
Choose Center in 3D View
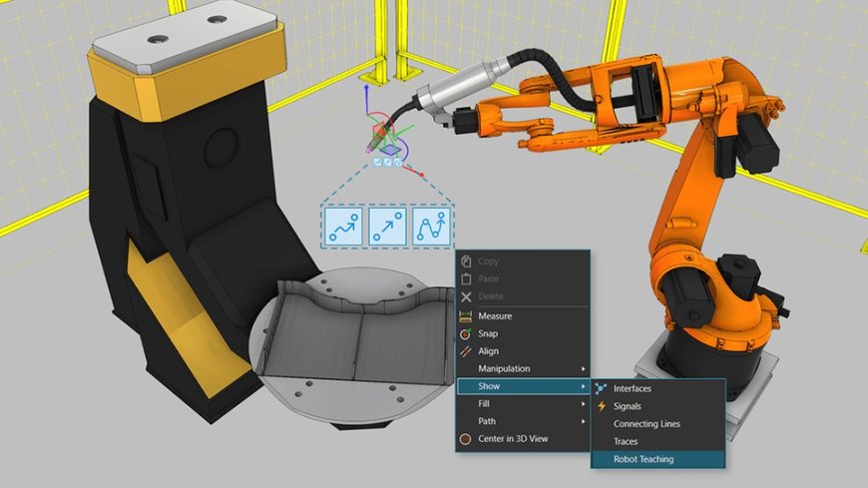pos(523,439)
